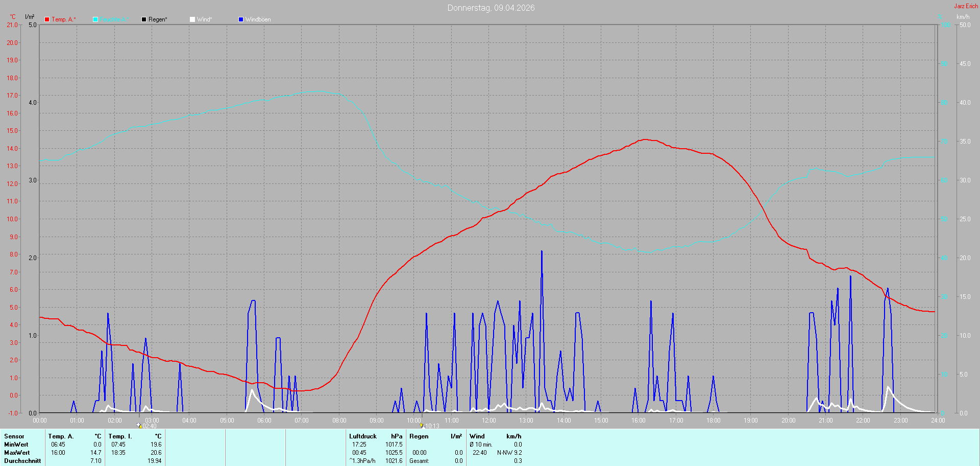Select the Temp. A. legend label
This screenshot has width=980, height=466.
pyautogui.click(x=63, y=19)
